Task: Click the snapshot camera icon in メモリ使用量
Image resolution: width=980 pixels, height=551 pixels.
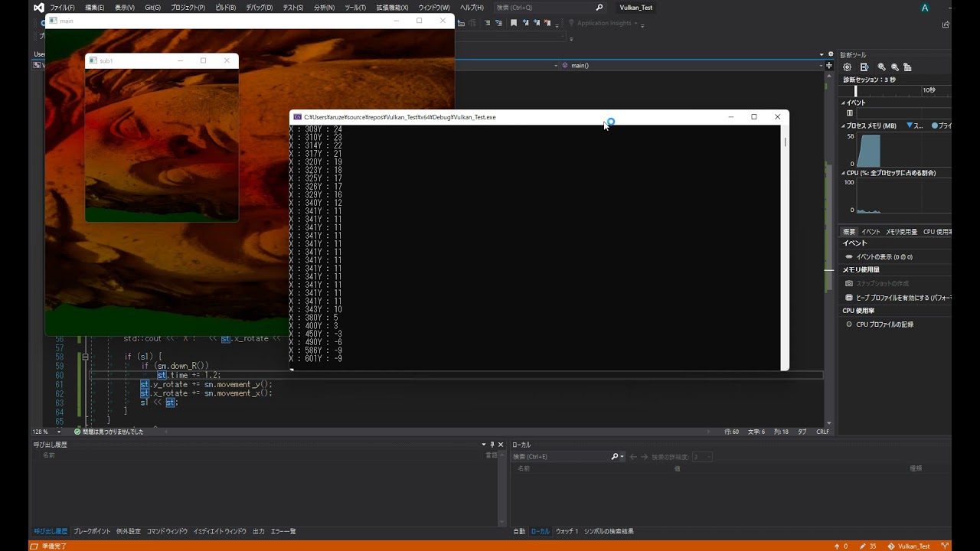Action: [x=849, y=283]
